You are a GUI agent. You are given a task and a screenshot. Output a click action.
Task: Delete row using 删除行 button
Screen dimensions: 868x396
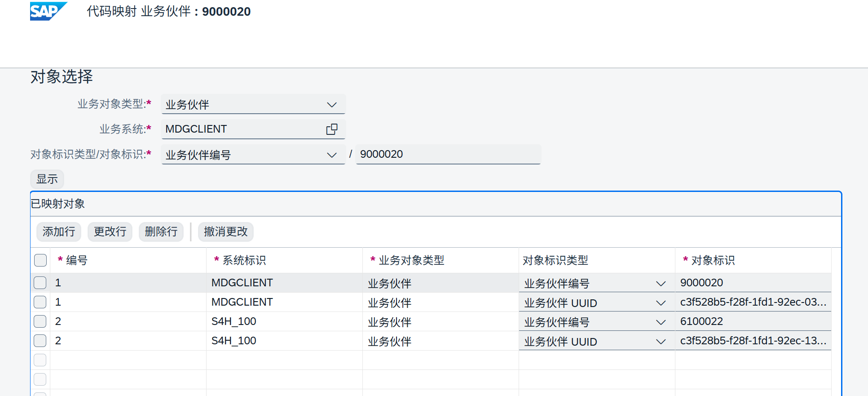pos(161,231)
